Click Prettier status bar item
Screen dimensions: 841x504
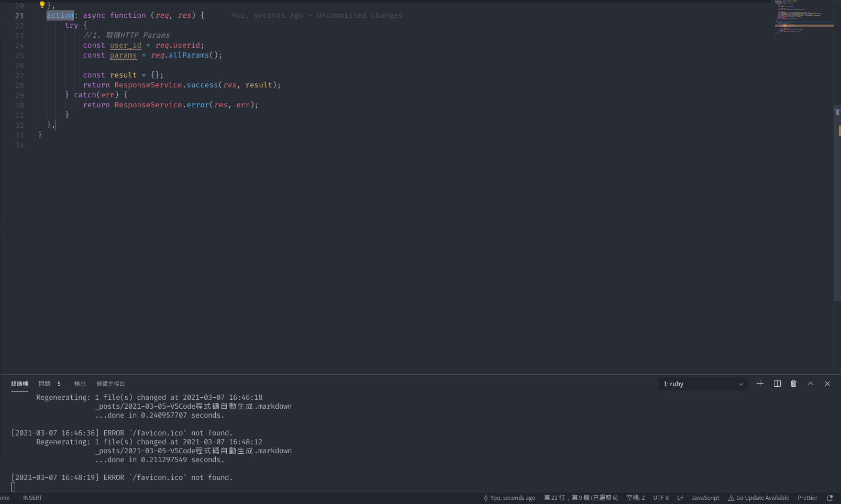[807, 498]
